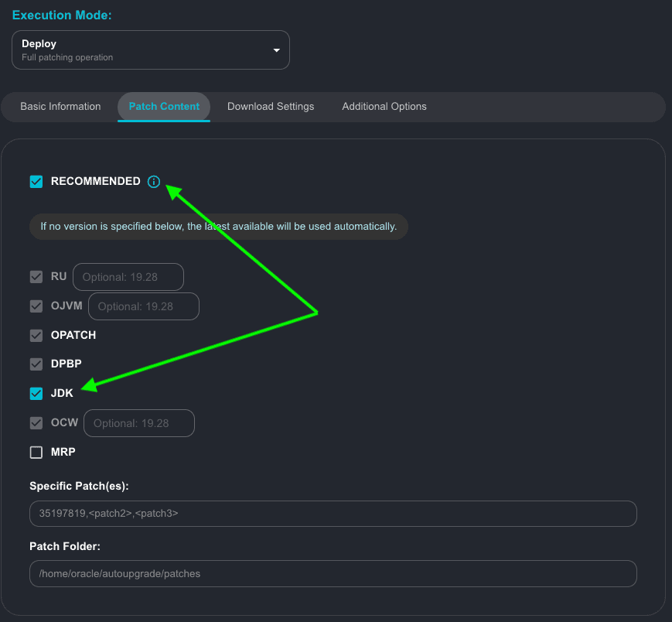This screenshot has height=622, width=672.
Task: Toggle the JDK checkbox
Action: click(36, 394)
